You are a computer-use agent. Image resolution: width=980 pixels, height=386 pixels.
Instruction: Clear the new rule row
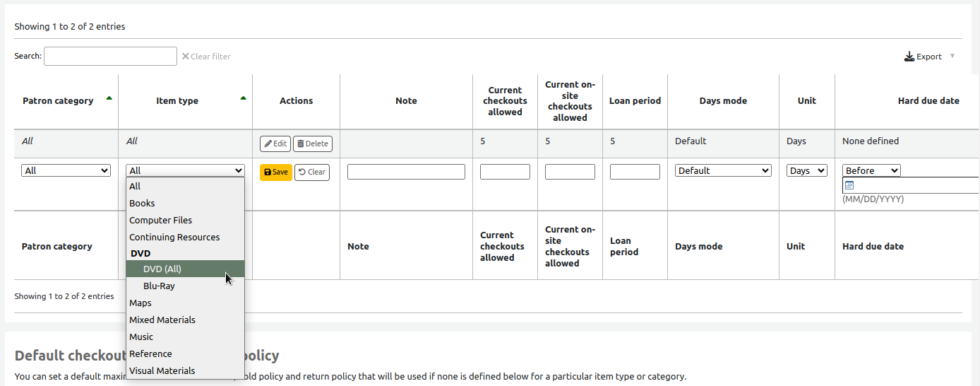click(x=311, y=172)
